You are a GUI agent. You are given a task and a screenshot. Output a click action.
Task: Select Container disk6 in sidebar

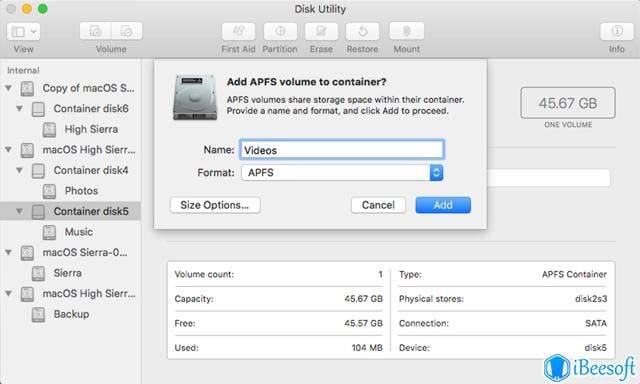[91, 109]
